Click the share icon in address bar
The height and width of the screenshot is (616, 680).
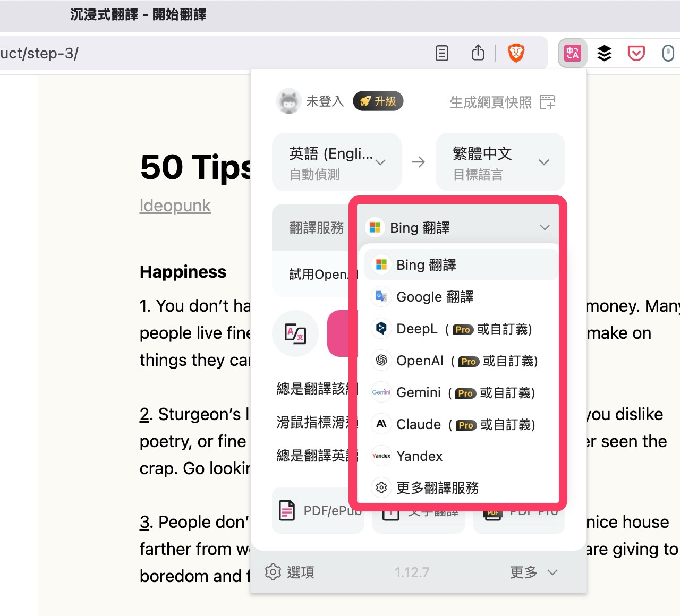point(478,53)
